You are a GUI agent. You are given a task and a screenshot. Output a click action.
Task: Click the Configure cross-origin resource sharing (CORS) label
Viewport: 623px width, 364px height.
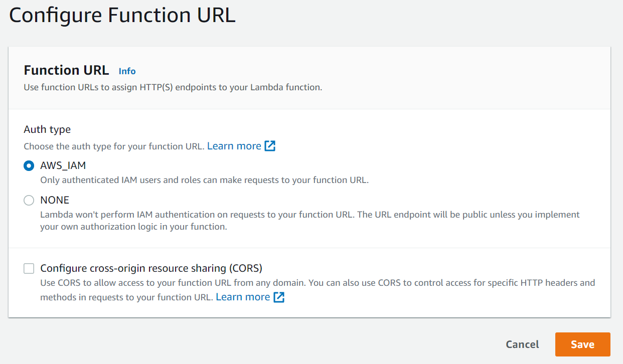coord(151,268)
